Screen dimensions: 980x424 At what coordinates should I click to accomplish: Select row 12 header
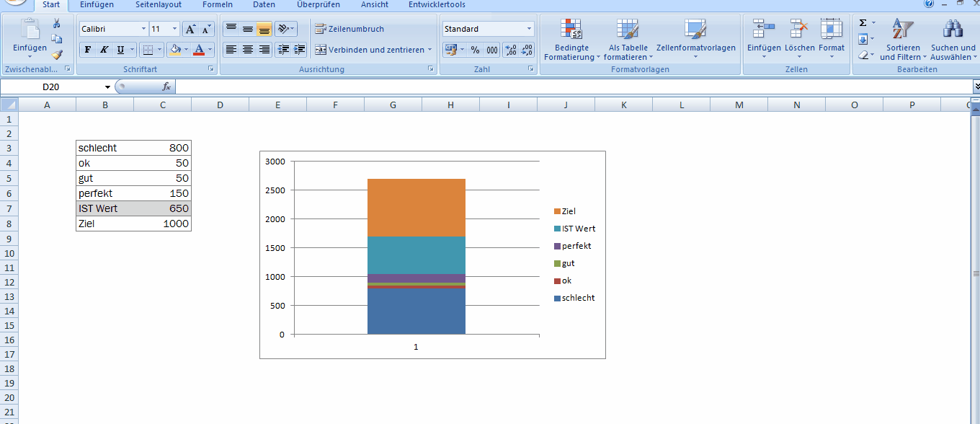click(9, 281)
